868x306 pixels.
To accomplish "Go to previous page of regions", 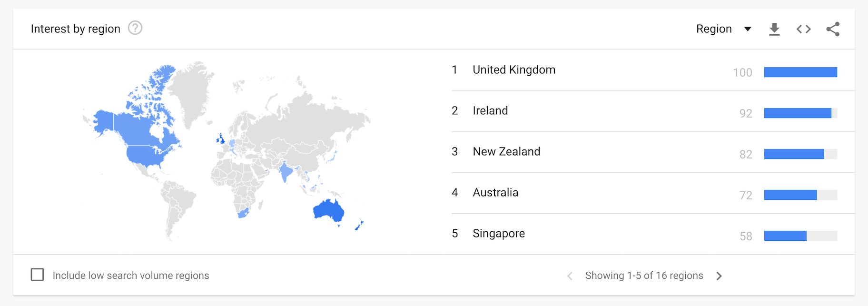I will point(570,276).
